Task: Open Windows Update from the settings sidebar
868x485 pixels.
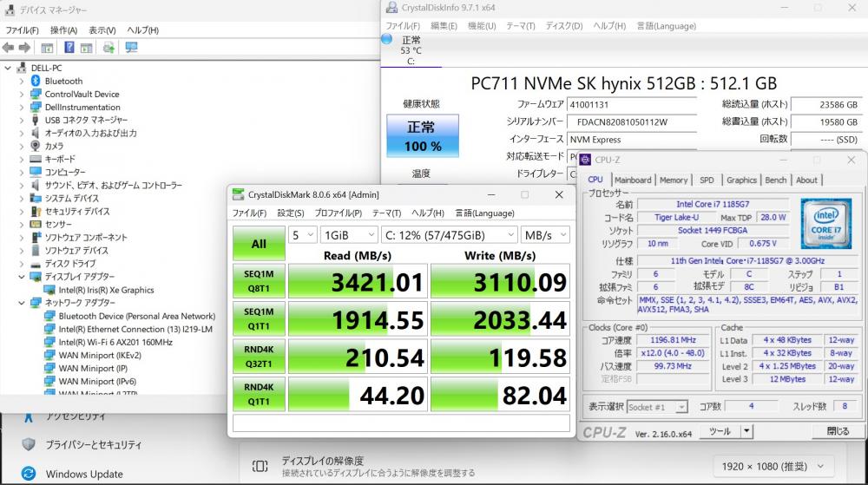Action: [x=84, y=474]
